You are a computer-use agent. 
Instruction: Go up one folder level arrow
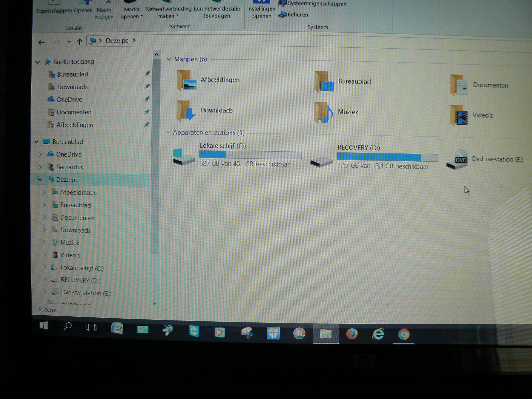[79, 42]
